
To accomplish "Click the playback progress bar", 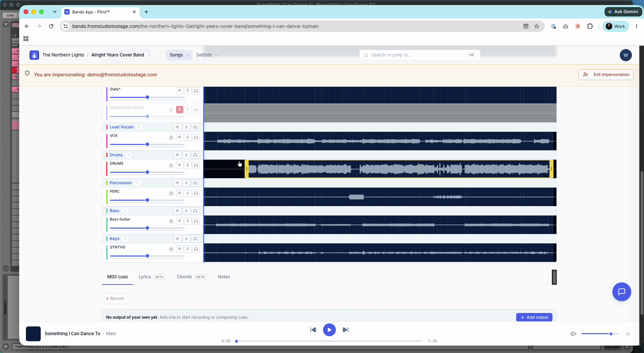I will (329, 341).
